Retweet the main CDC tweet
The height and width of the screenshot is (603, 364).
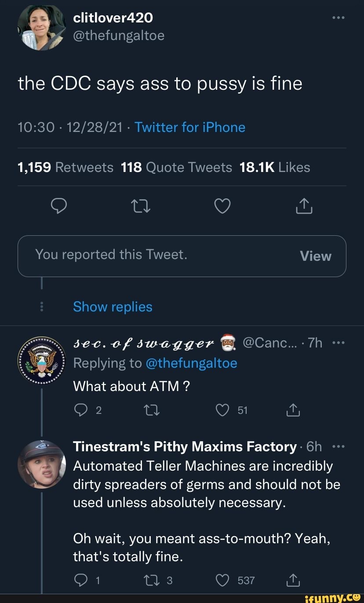(141, 205)
